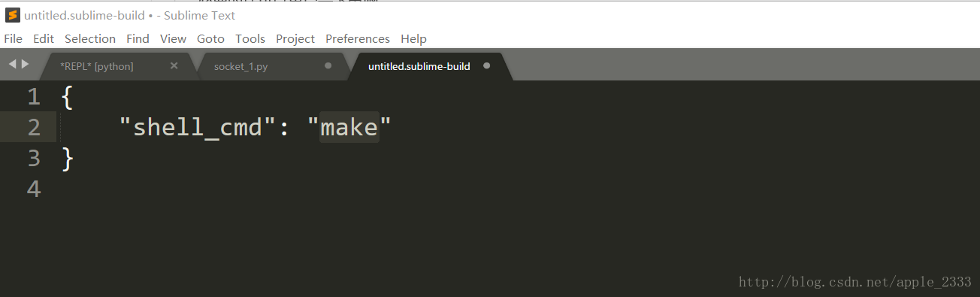Click unsaved dot on socket_1.py tab

pos(328,66)
